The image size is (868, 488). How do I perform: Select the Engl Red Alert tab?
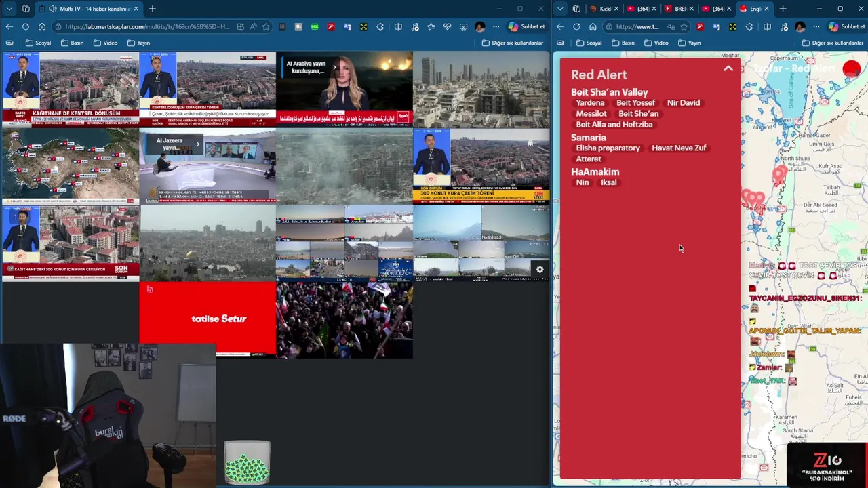(754, 9)
